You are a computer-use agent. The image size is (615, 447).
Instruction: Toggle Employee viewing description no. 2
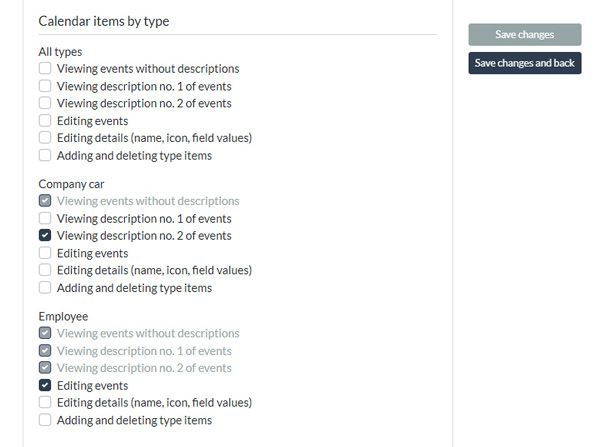[x=45, y=368]
